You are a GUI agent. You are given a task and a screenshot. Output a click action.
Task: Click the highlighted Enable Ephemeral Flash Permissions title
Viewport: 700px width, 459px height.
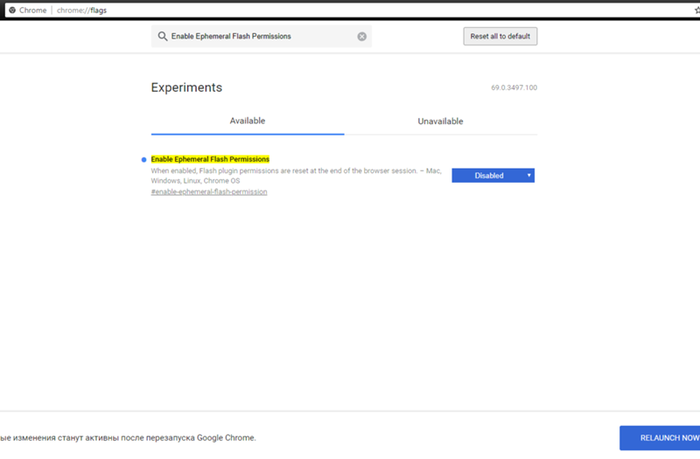tap(210, 159)
